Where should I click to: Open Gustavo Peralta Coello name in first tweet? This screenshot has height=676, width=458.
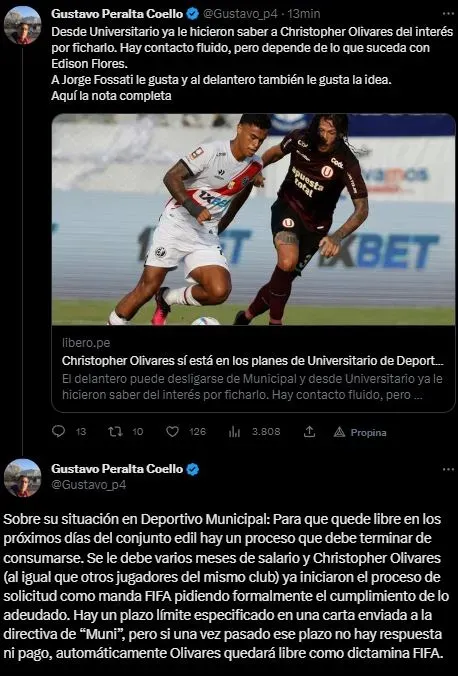tap(117, 14)
